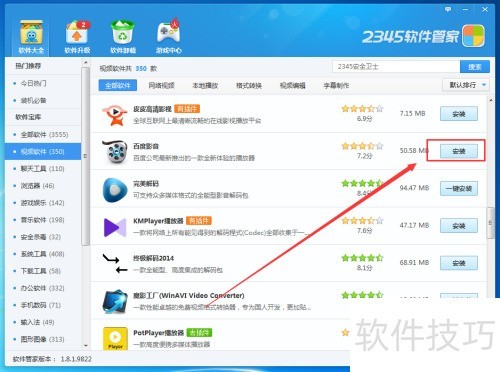Click software list scrollbar up arrow
This screenshot has height=372, width=500.
click(490, 100)
